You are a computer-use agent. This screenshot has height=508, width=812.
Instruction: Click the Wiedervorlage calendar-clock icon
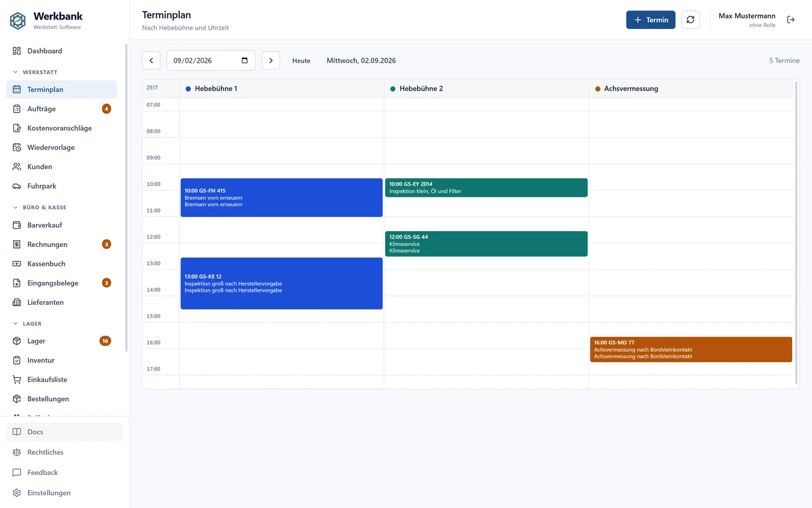point(17,147)
